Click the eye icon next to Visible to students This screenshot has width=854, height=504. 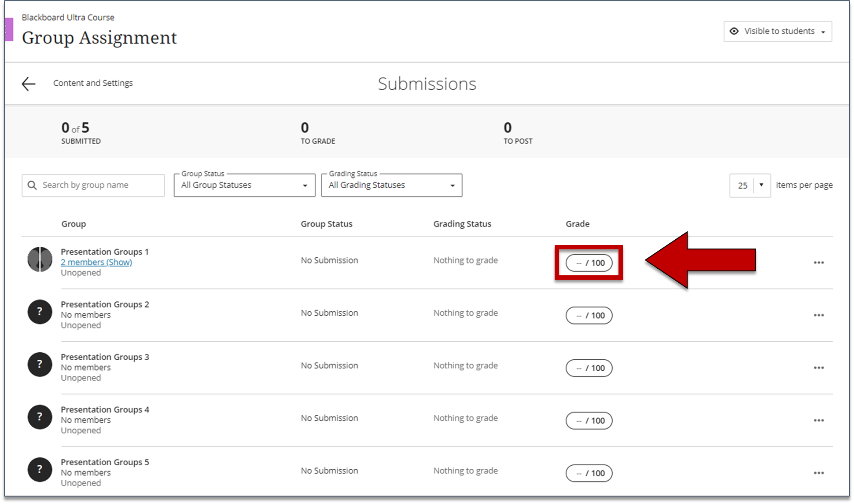734,31
